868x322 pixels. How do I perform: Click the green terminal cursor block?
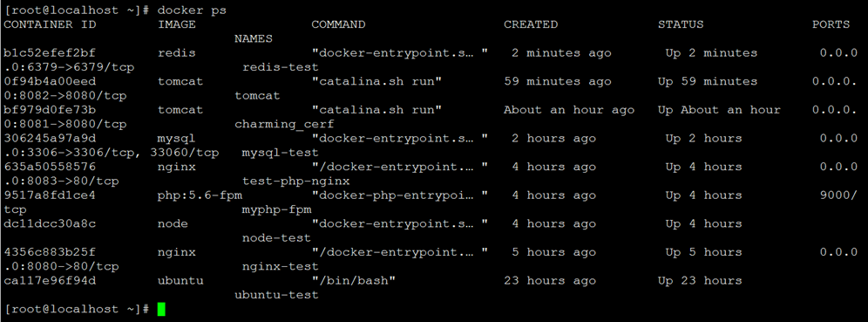point(161,309)
